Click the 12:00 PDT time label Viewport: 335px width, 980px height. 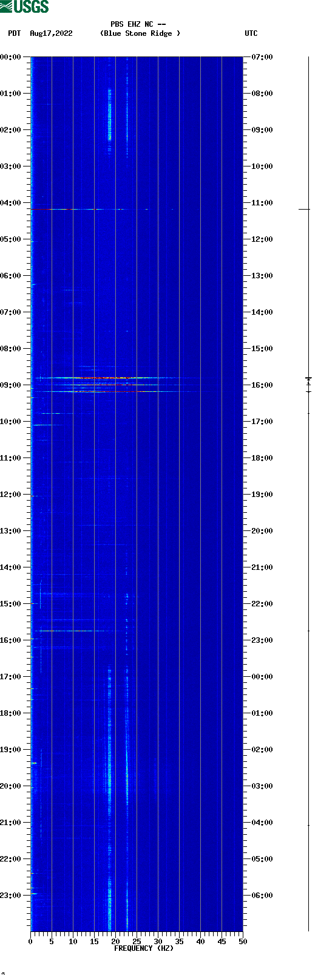[x=10, y=494]
